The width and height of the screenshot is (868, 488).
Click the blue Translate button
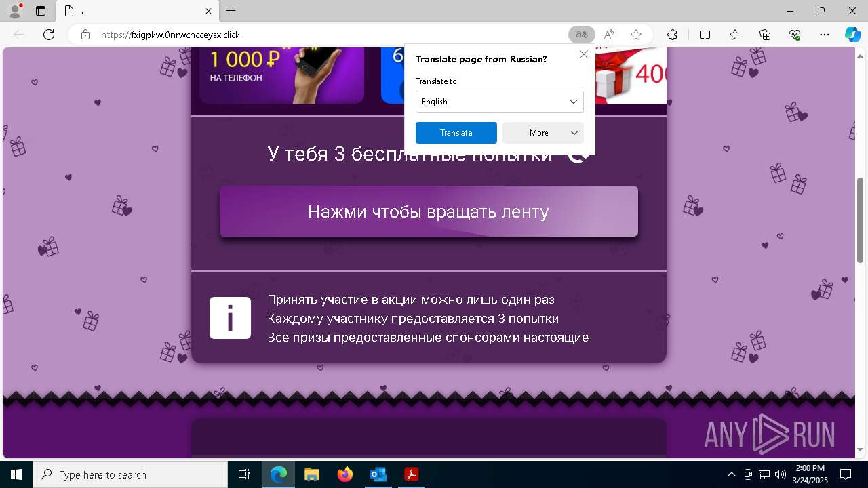coord(456,133)
